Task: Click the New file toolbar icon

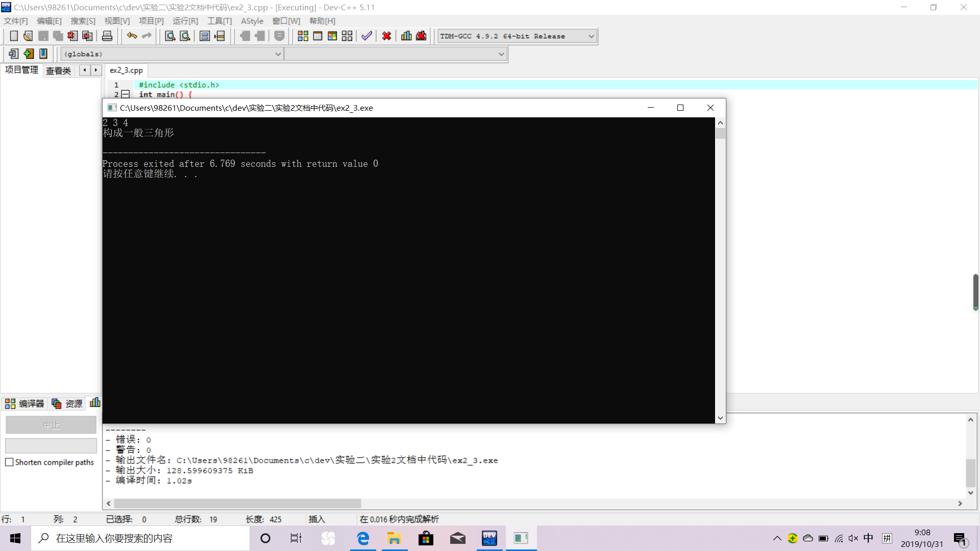Action: pos(14,36)
